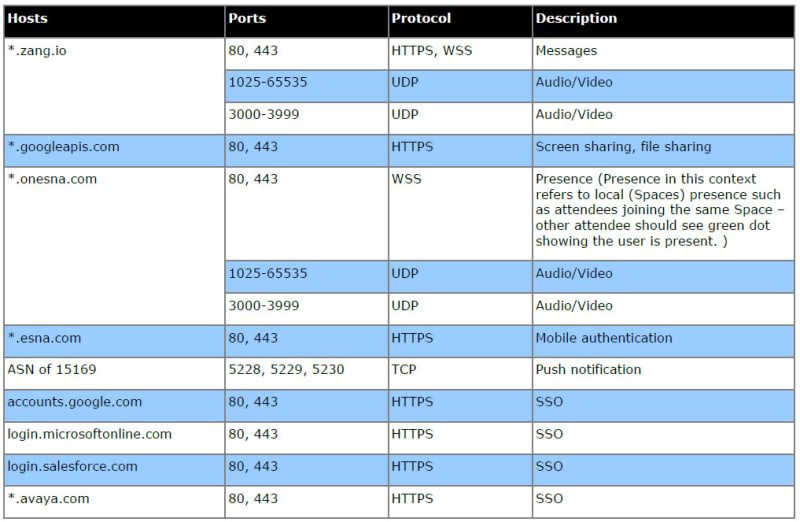Click the Presence description paragraph
800x522 pixels.
(663, 213)
